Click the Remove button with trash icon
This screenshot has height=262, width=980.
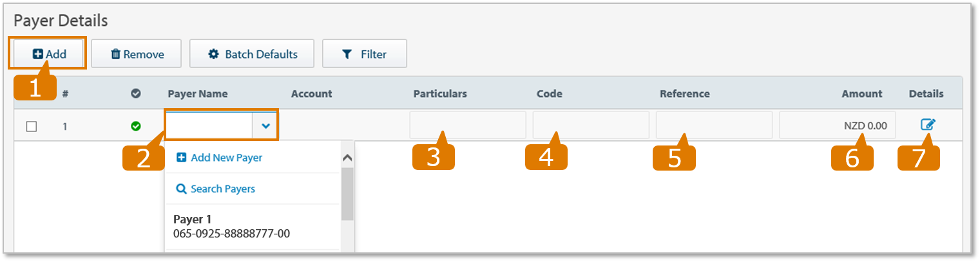coord(137,54)
